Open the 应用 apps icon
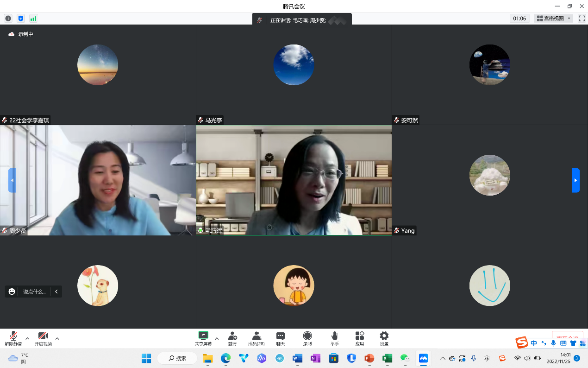 (360, 338)
